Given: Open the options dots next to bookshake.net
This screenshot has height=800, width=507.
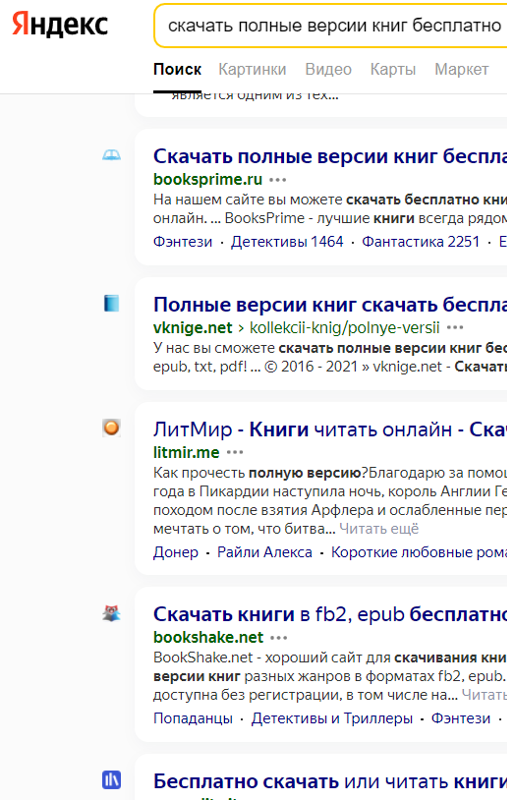Looking at the screenshot, I should tap(278, 637).
